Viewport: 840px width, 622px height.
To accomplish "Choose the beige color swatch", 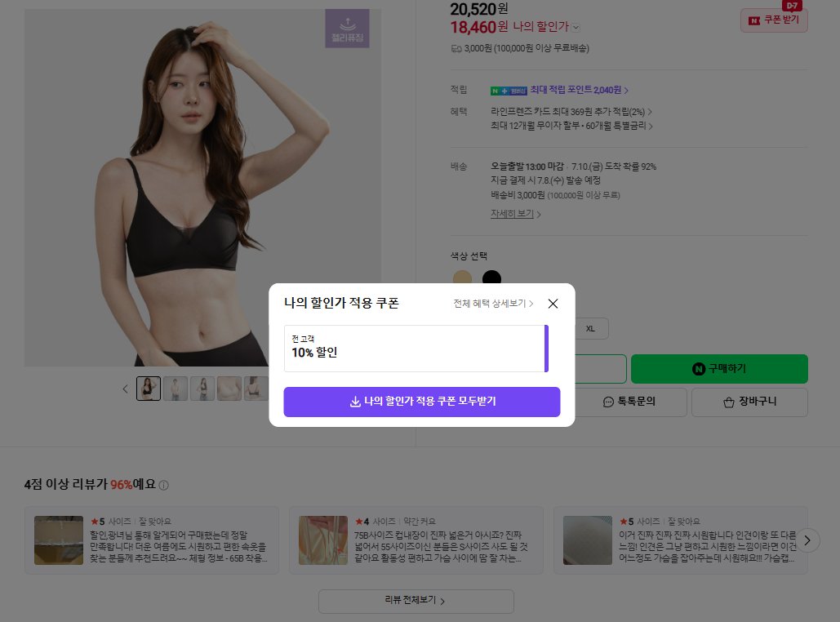I will [x=462, y=278].
